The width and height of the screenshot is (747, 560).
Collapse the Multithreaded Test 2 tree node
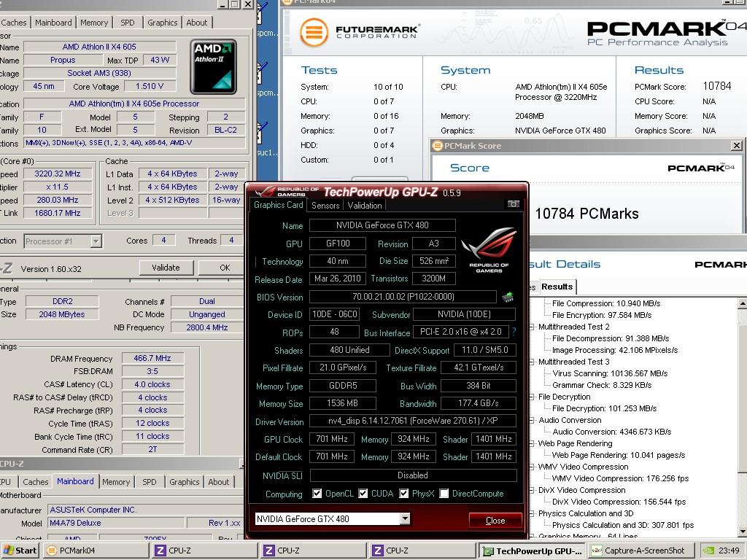tap(532, 327)
